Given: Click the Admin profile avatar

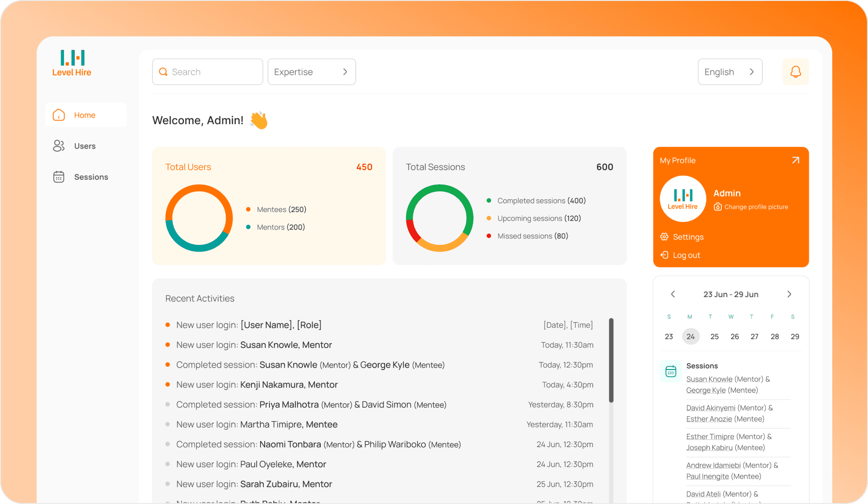Looking at the screenshot, I should [x=683, y=199].
